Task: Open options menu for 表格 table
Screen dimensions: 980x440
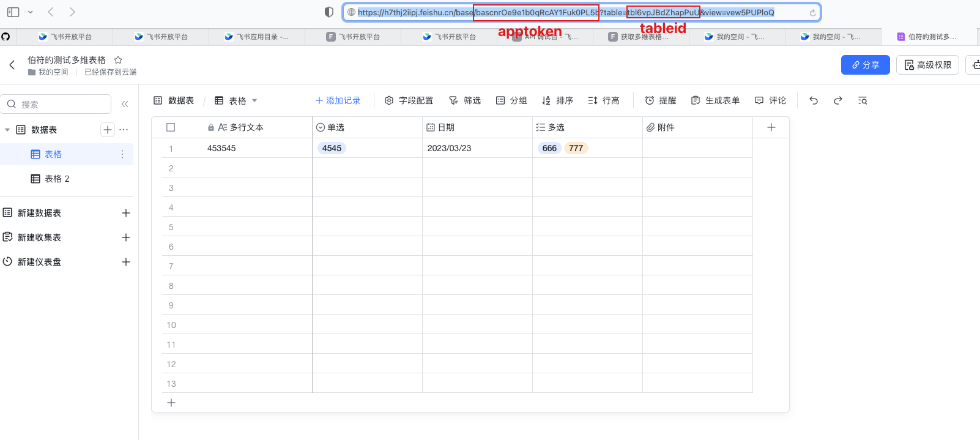Action: click(122, 154)
